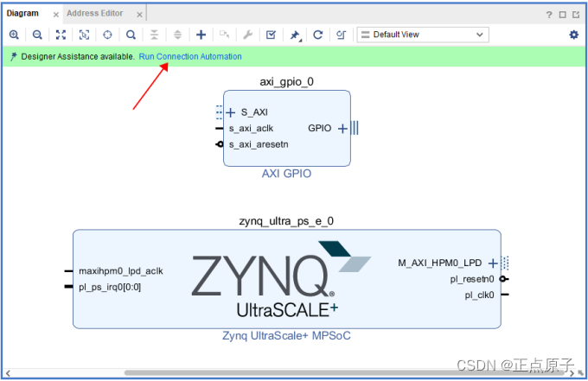588x381 pixels.
Task: Select the maxihpm0_lpd_aclk pin
Action: point(121,271)
